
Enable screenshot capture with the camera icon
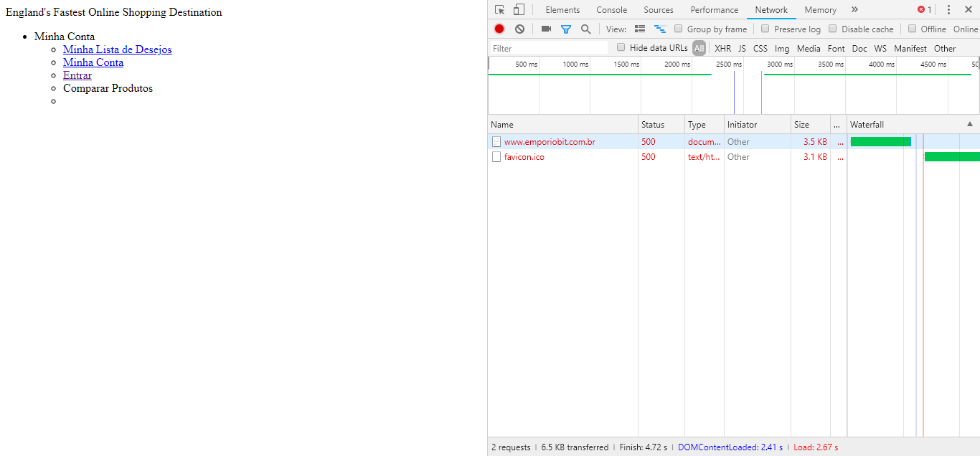546,29
